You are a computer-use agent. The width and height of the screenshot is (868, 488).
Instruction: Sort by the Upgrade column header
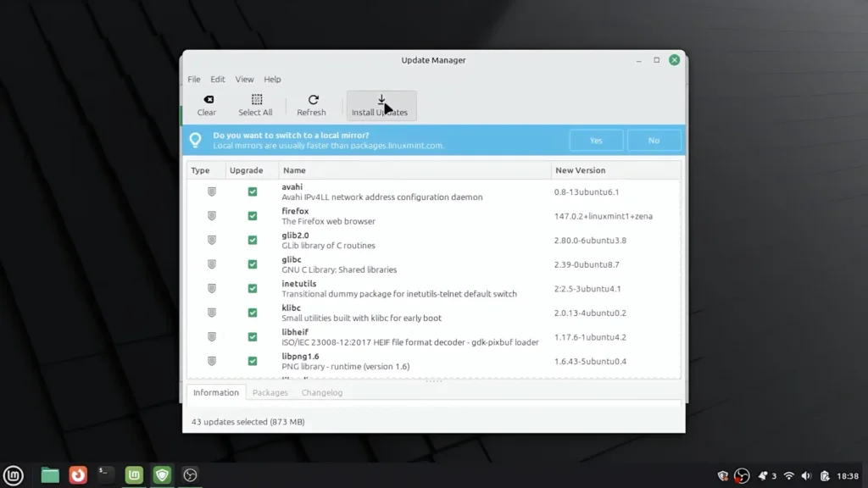(252, 170)
